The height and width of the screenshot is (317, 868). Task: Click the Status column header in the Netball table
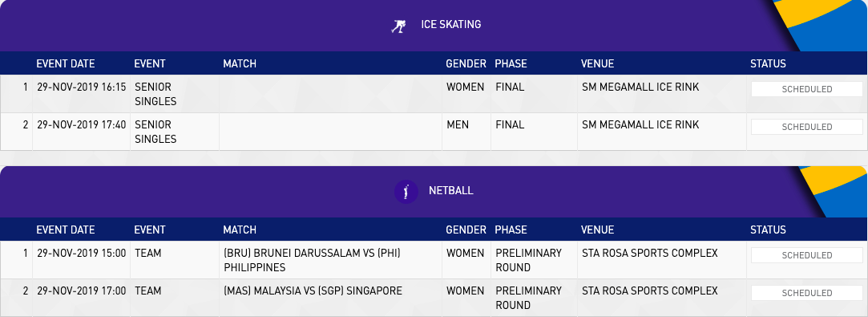click(768, 230)
